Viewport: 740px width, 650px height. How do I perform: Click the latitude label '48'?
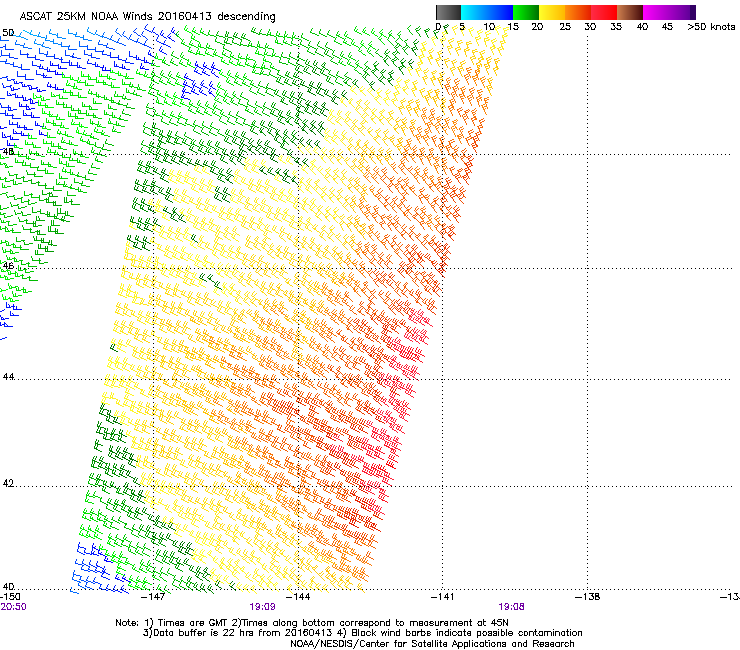click(x=8, y=152)
